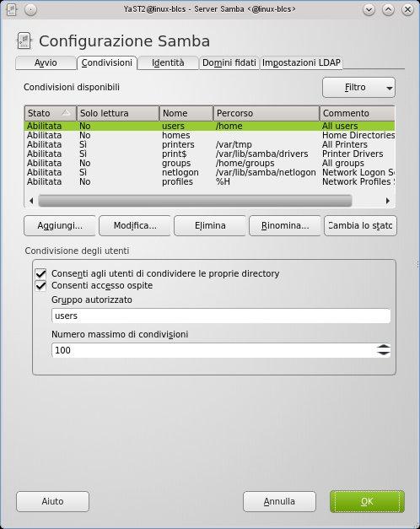
Task: Toggle Consenti agli utenti di condividere checkbox
Action: coord(40,273)
